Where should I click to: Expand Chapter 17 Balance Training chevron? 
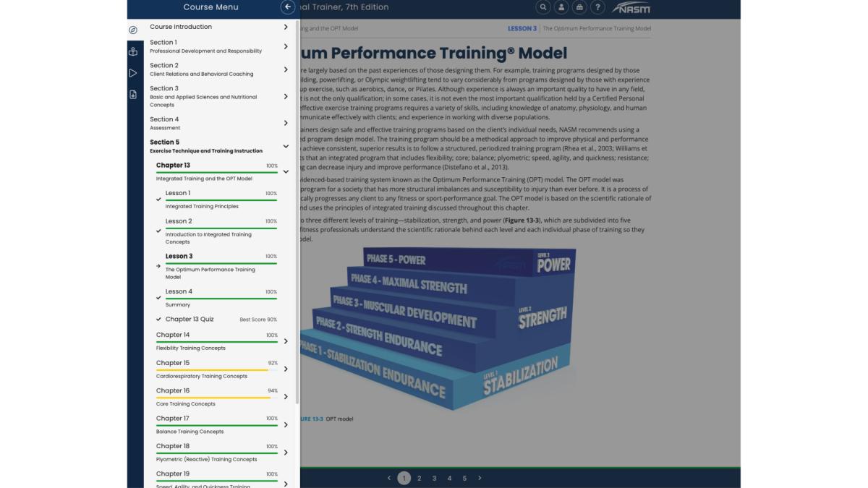(x=286, y=424)
